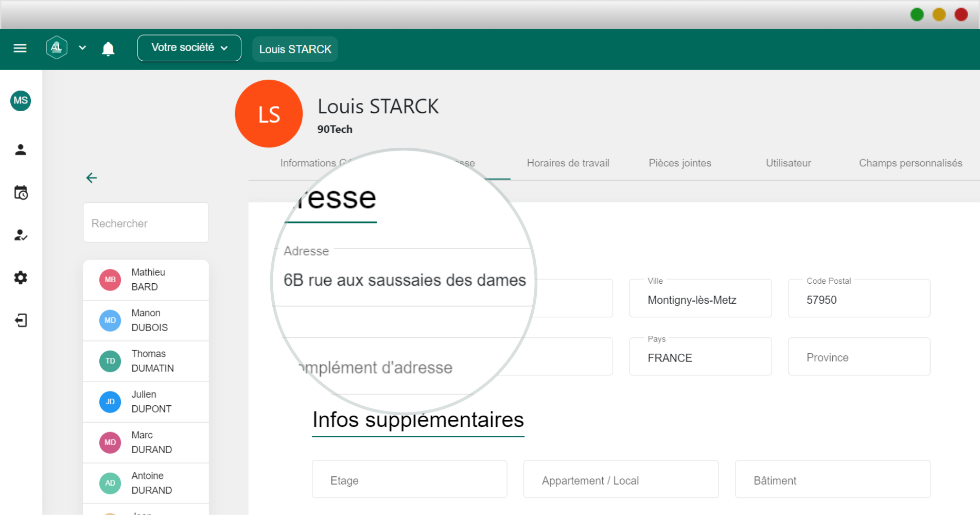Open the calendar clock sidebar icon
980x515 pixels.
click(x=21, y=193)
